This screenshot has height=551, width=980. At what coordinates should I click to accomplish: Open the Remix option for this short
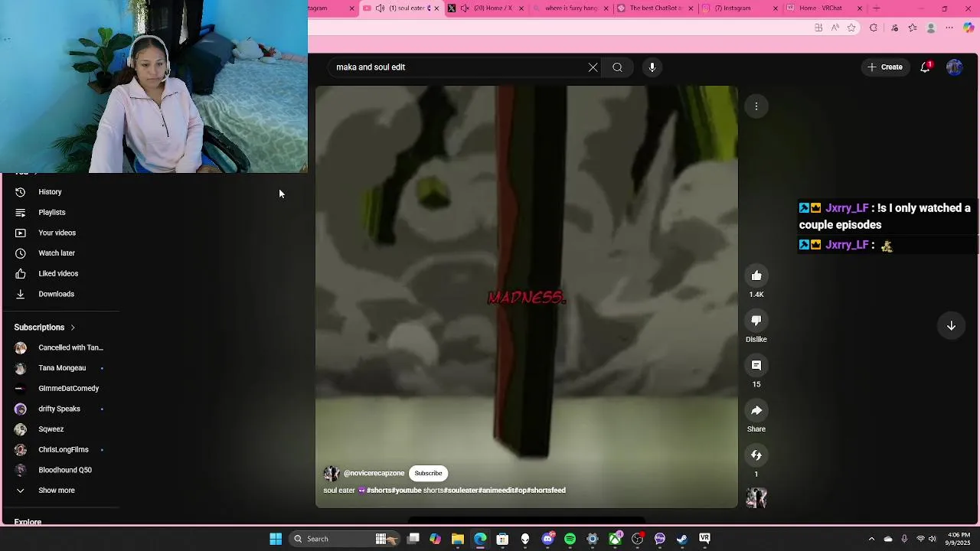(756, 455)
